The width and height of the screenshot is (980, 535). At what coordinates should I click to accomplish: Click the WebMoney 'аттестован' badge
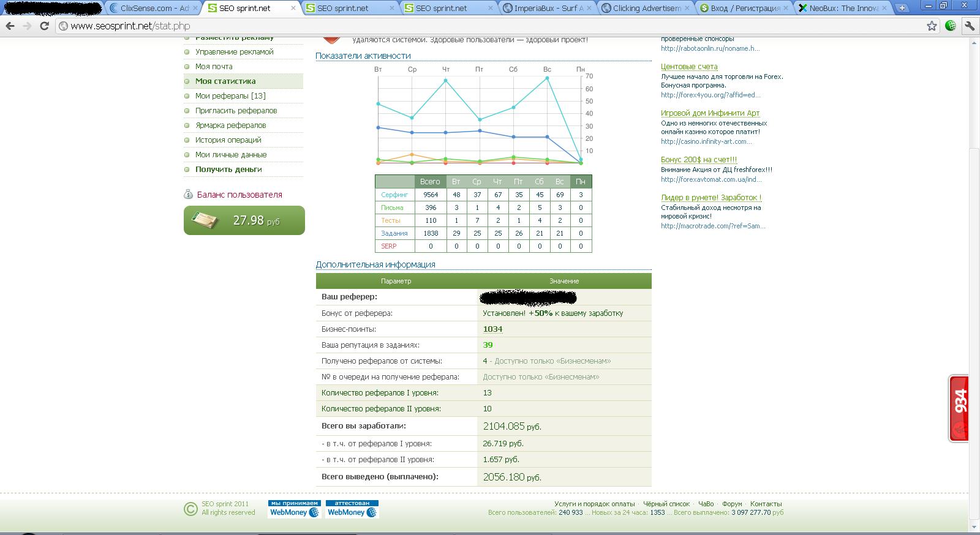(352, 509)
